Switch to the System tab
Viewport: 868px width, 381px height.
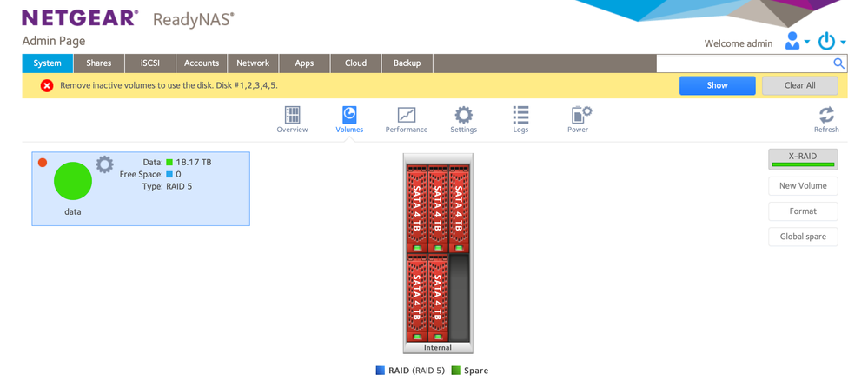coord(48,63)
